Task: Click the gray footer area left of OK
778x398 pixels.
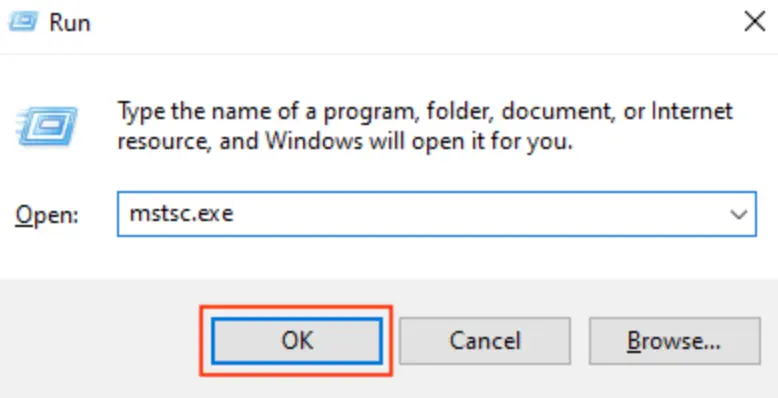Action: [x=99, y=341]
